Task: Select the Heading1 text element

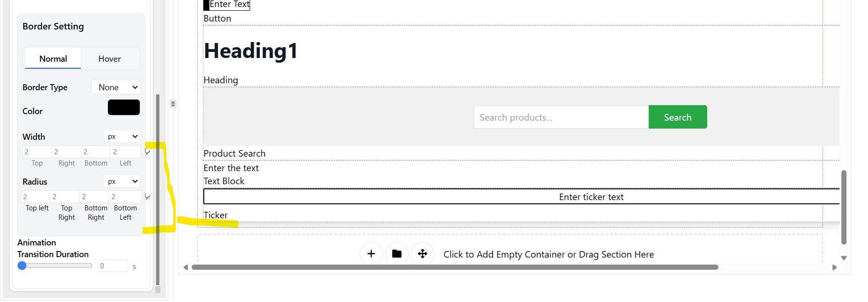Action: point(251,50)
